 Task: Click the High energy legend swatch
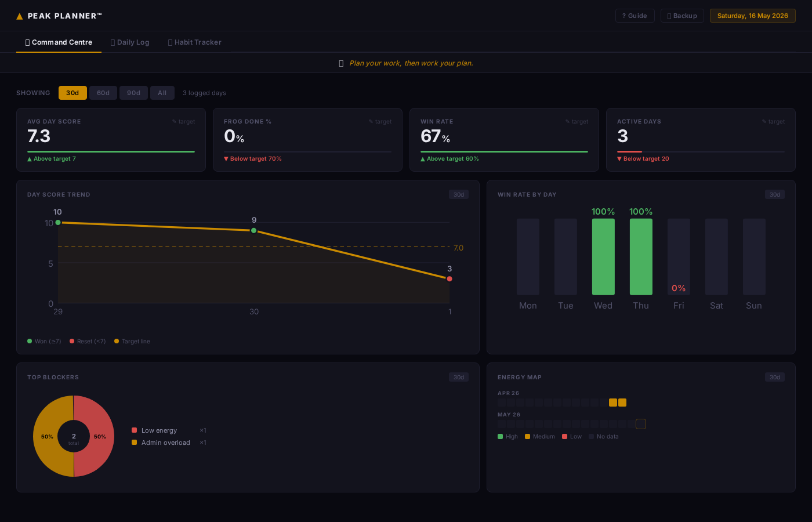(x=500, y=437)
